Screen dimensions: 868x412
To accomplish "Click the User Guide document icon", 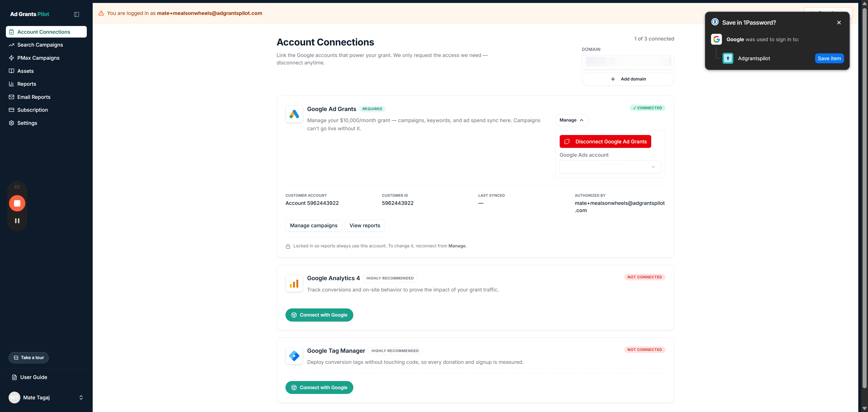I will click(14, 377).
